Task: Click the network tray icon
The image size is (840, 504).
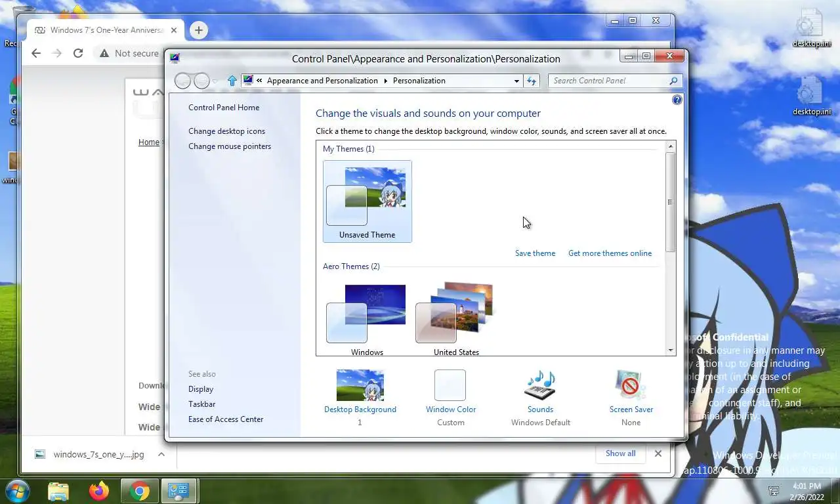Action: coord(774,490)
